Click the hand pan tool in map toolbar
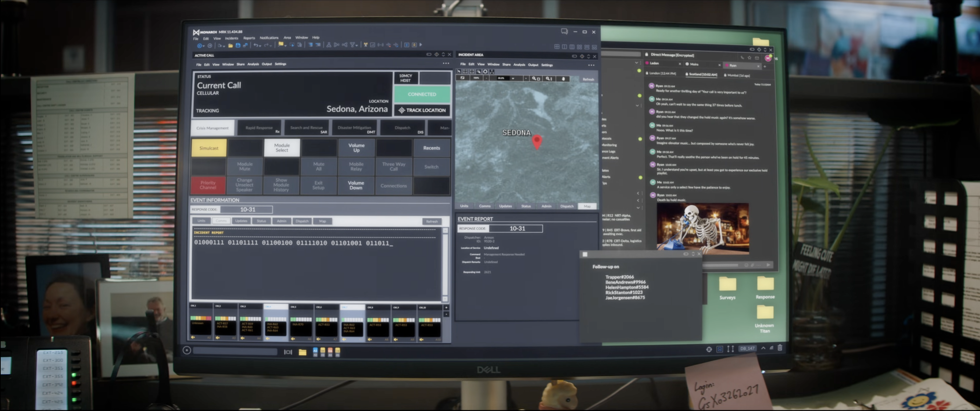 (x=564, y=79)
